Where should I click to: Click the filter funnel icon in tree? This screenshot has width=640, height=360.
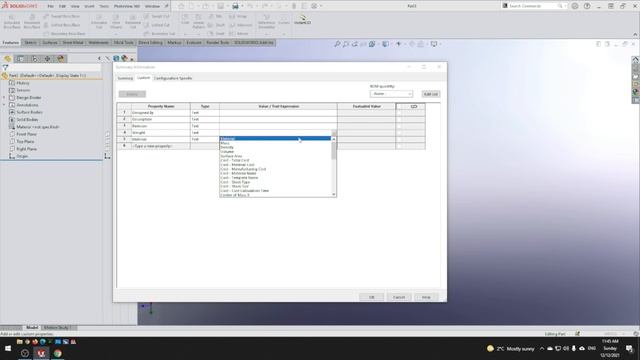(5, 67)
